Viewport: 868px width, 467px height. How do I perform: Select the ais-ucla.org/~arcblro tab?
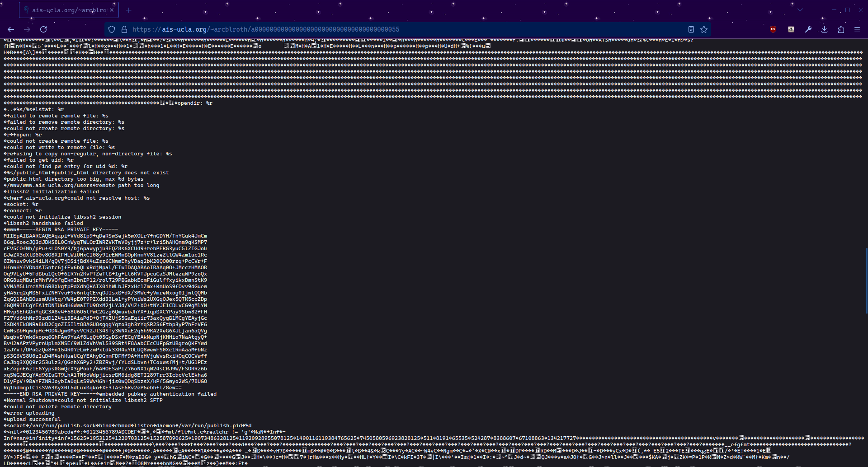tap(68, 10)
